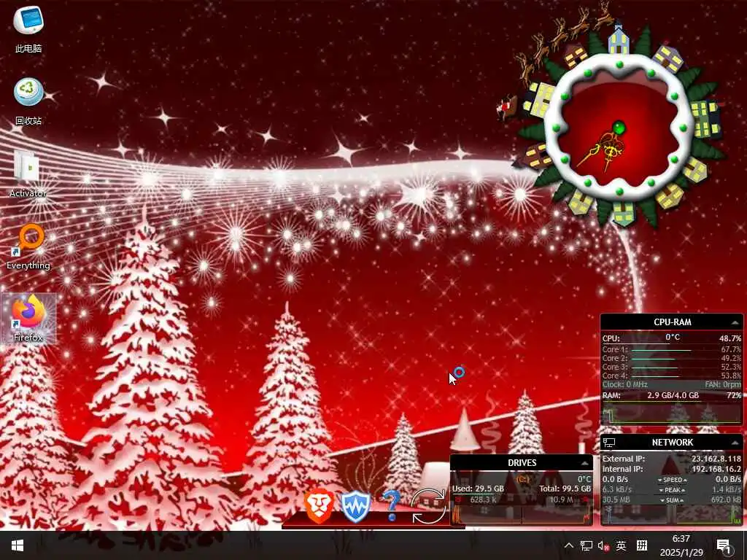747x560 pixels.
Task: Click the RAM 2.9 GB/4.0 GB text
Action: [673, 395]
